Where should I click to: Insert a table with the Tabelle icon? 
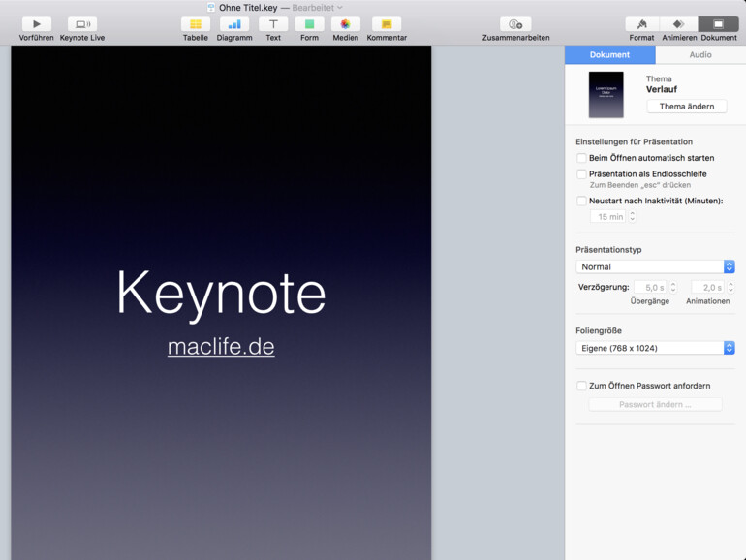click(196, 24)
